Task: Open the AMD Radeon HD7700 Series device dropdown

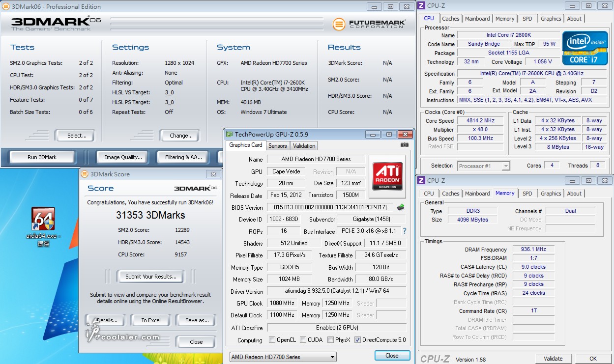Action: pyautogui.click(x=283, y=357)
